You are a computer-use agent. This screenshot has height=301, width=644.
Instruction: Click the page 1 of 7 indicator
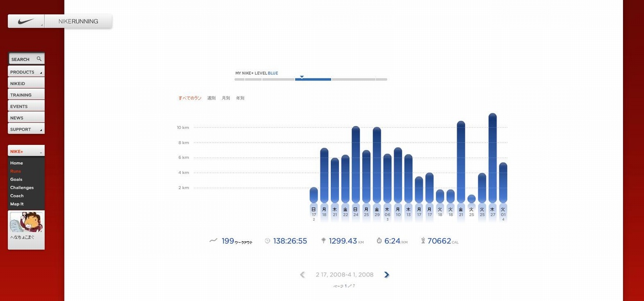pos(344,286)
